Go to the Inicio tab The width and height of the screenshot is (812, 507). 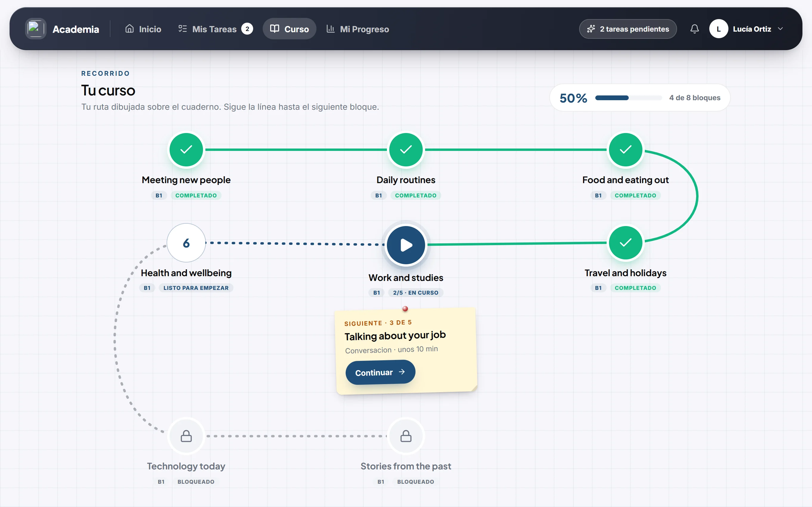(143, 29)
